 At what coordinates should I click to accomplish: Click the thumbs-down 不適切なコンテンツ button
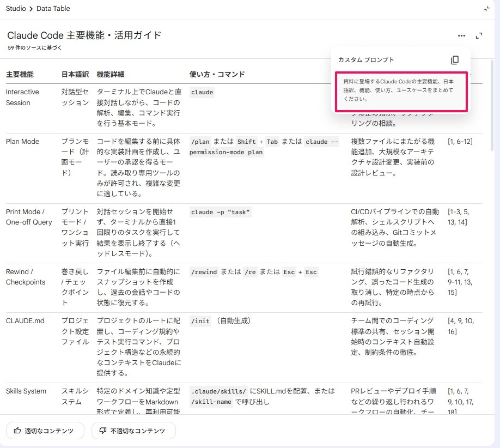pos(133,431)
